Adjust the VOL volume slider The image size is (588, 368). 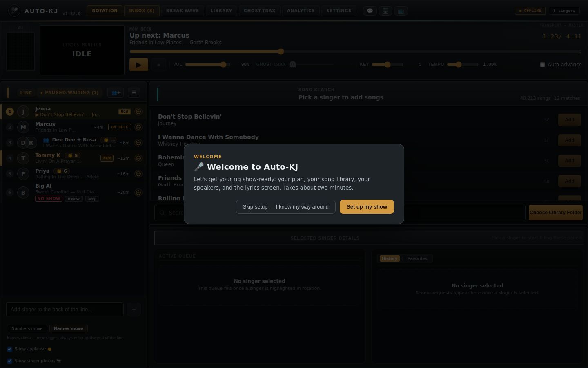click(208, 65)
